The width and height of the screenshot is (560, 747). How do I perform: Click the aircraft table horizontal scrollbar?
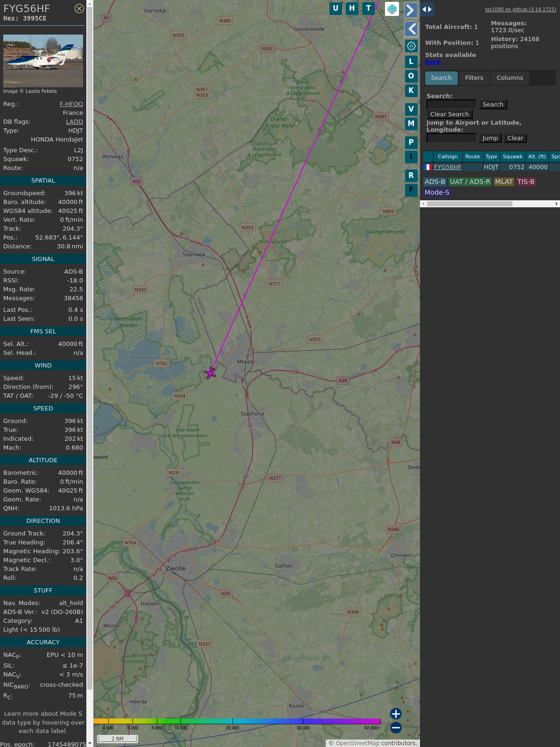pos(469,204)
